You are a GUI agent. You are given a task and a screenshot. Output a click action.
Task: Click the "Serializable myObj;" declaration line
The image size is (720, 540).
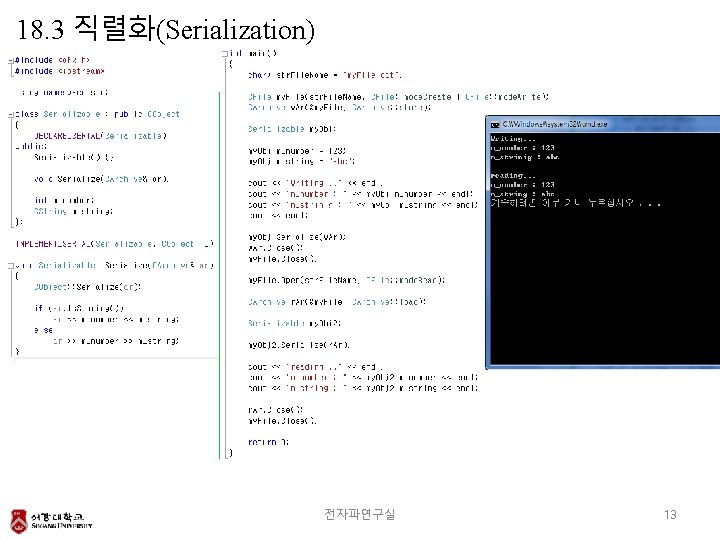(292, 129)
